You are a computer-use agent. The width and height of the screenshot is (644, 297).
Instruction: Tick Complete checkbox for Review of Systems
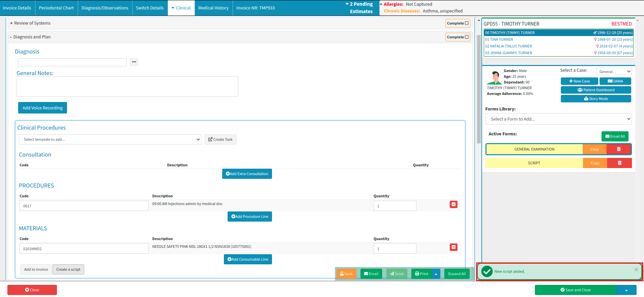[x=467, y=23]
